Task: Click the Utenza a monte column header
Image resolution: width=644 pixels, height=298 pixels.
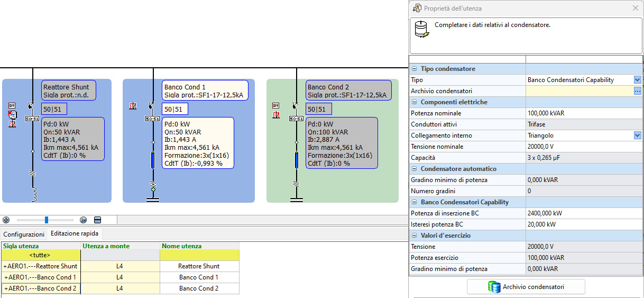Action: click(x=120, y=246)
